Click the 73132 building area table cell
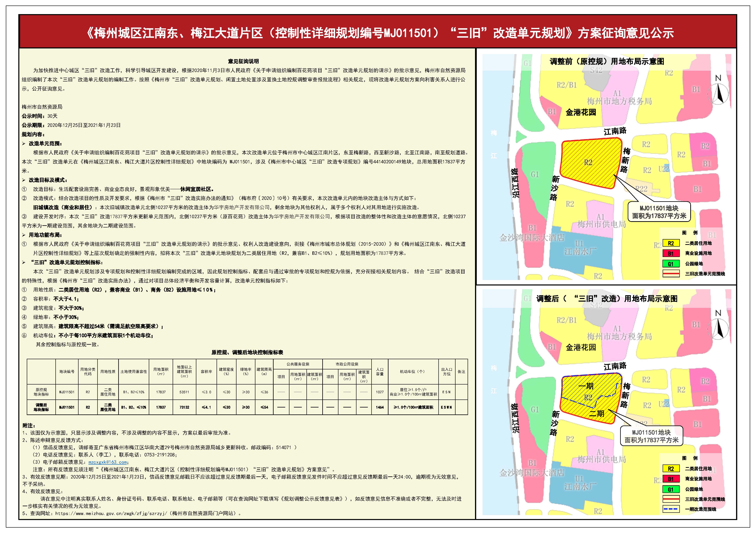756x534 pixels. (184, 407)
